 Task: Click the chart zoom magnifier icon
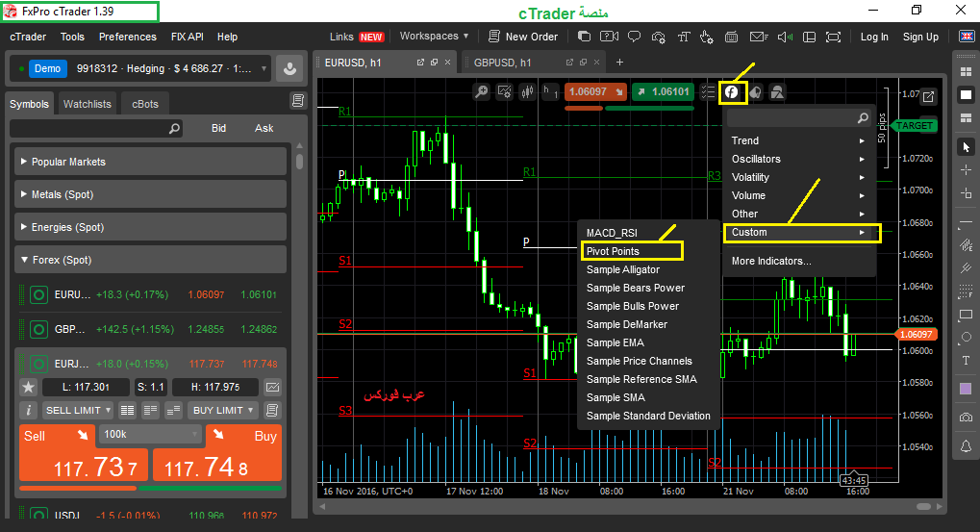click(x=481, y=92)
